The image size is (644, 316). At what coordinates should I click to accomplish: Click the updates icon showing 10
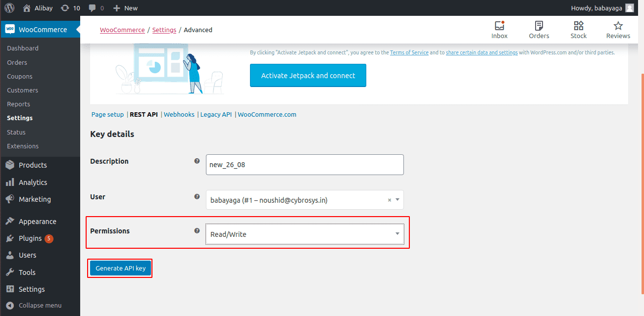point(65,8)
